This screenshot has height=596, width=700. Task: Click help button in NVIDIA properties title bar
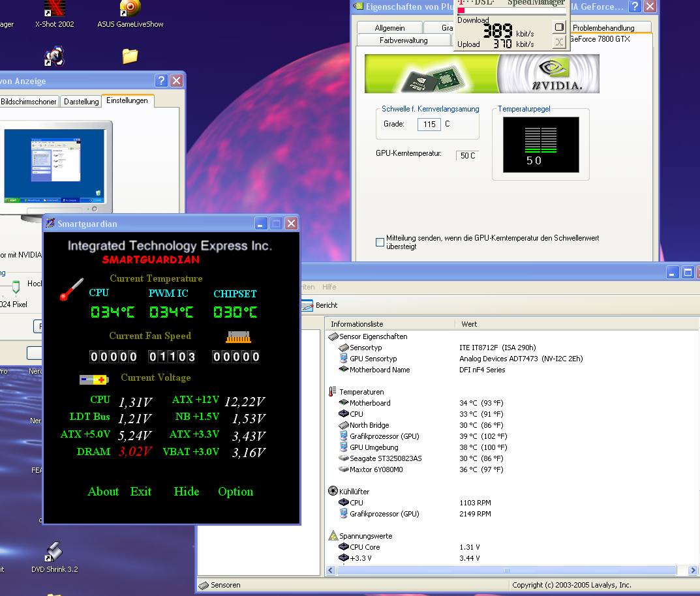click(635, 7)
